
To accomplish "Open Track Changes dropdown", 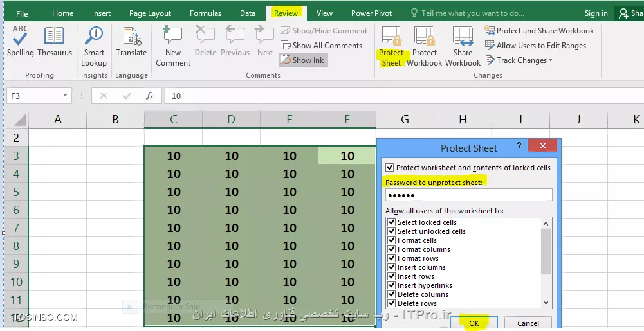I will pos(519,60).
